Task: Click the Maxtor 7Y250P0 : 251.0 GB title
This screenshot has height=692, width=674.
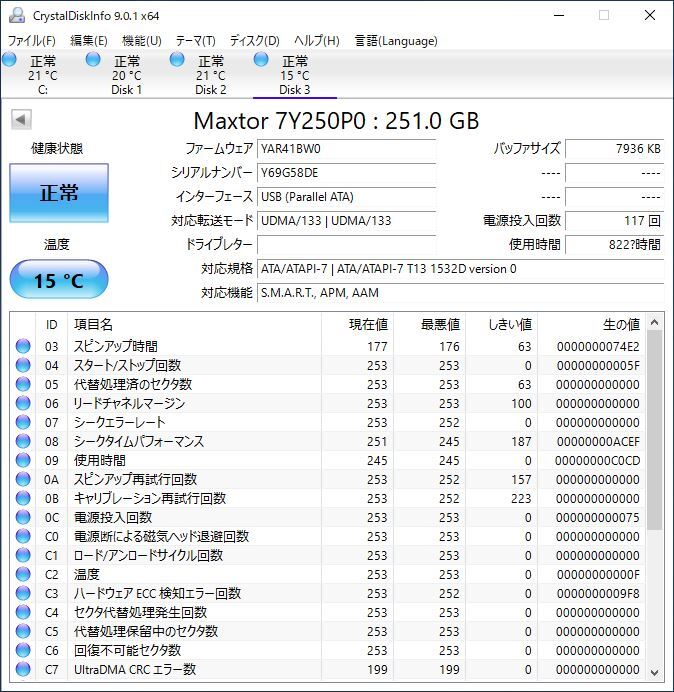Action: pos(336,120)
